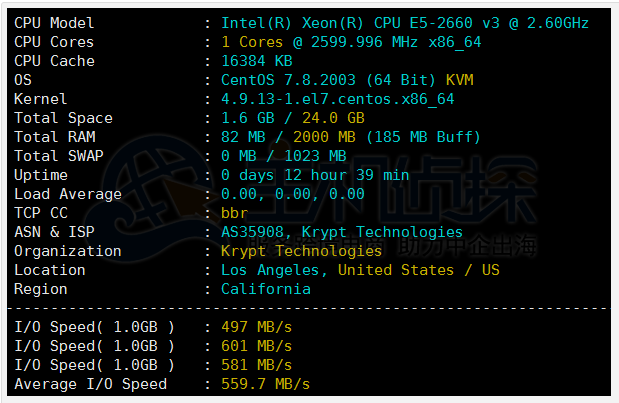Click the 497 MB/s I/O speed
The height and width of the screenshot is (403, 619).
[x=256, y=327]
